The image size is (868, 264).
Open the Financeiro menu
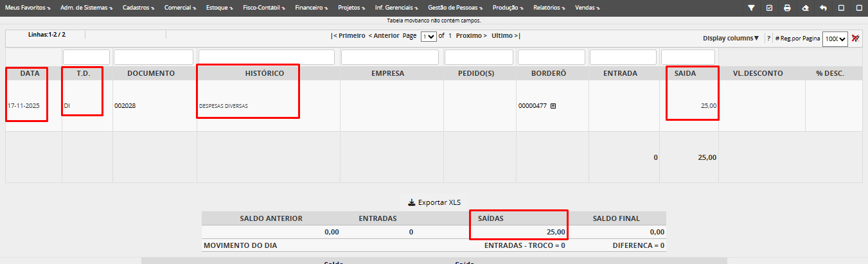coord(311,8)
